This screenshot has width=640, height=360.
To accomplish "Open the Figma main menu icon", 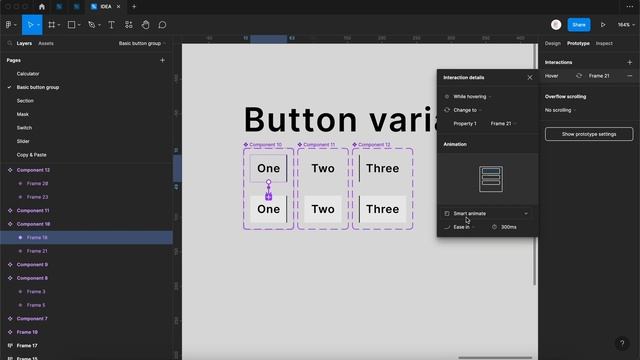I will tap(9, 25).
